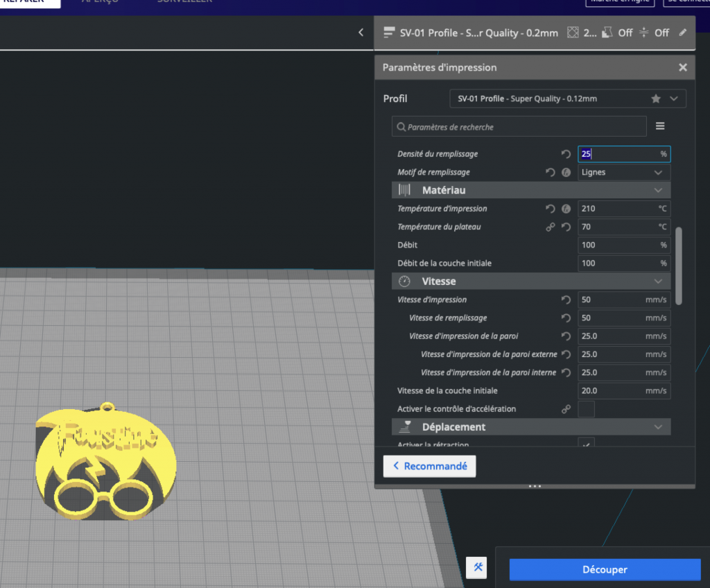
Task: Click Découper to slice the model
Action: pyautogui.click(x=605, y=569)
